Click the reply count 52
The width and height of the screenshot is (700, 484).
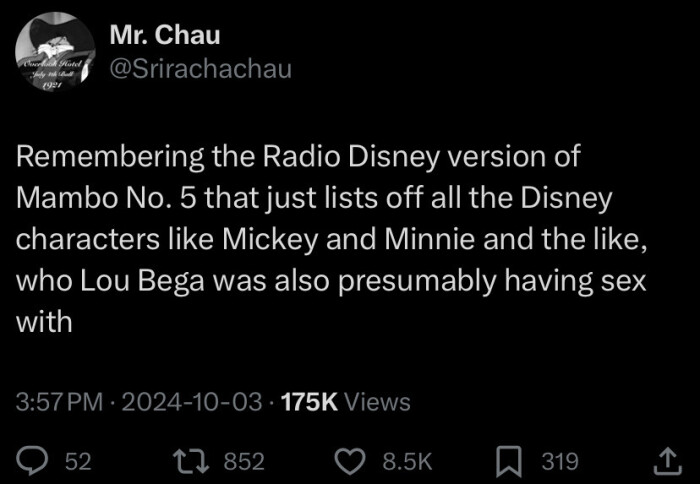[x=77, y=461]
